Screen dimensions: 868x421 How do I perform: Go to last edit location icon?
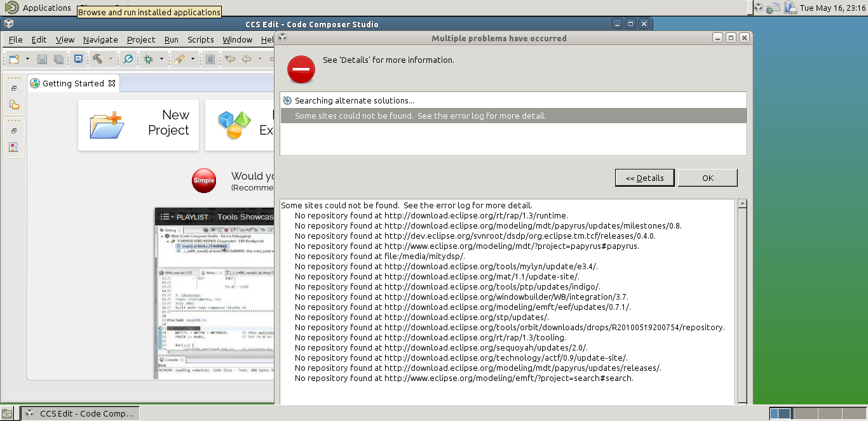pos(230,59)
